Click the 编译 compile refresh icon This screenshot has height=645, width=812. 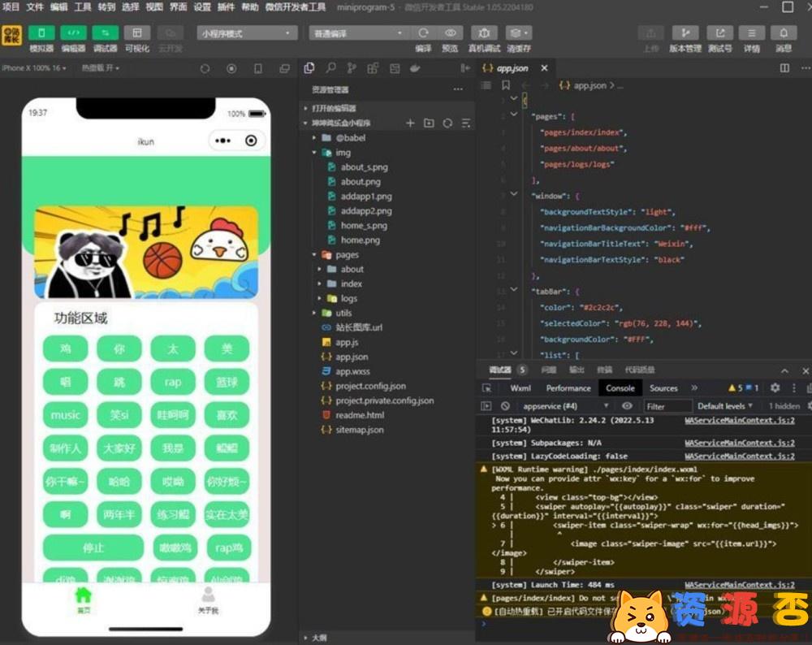423,33
